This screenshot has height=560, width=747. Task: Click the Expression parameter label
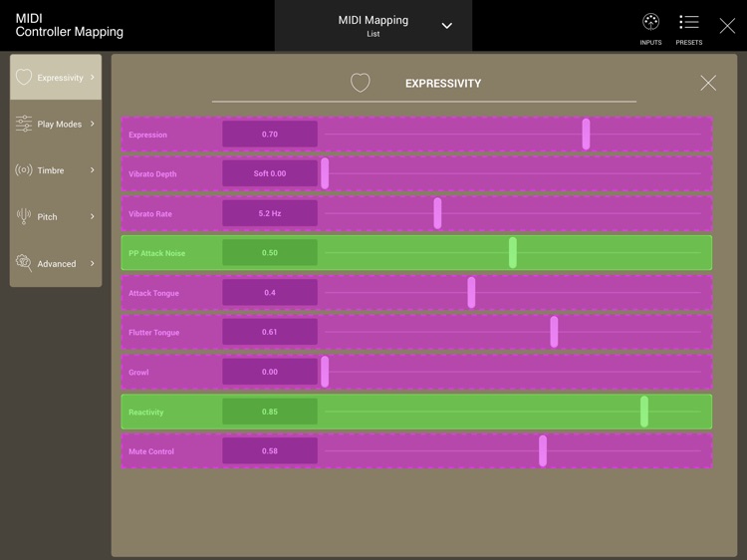[x=147, y=135]
